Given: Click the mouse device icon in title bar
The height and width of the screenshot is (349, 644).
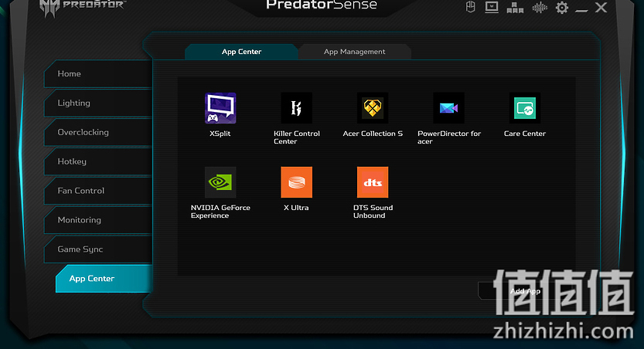Looking at the screenshot, I should tap(471, 7).
